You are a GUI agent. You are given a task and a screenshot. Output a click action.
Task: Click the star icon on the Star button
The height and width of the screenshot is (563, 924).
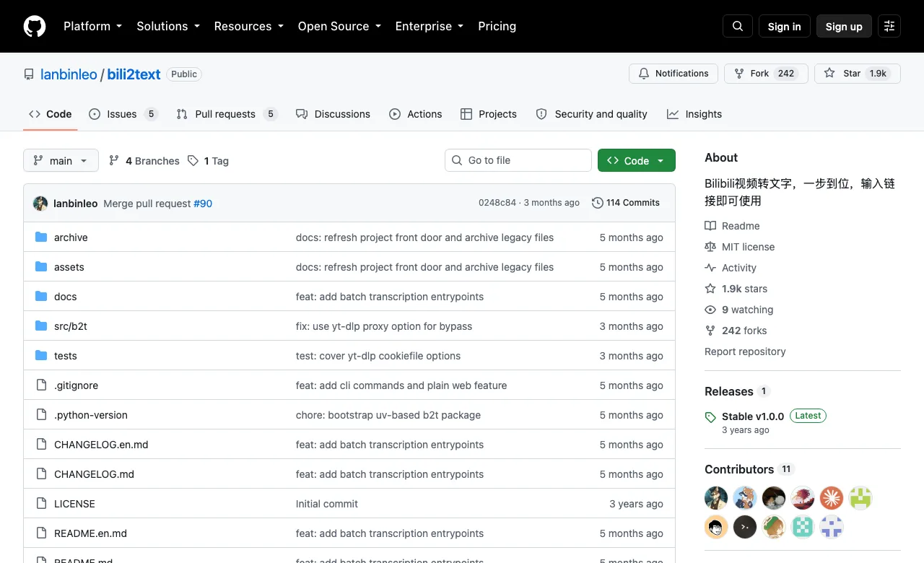click(x=829, y=74)
